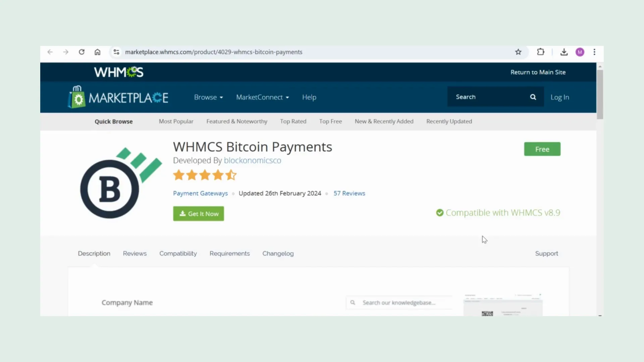The image size is (644, 362).
Task: Click the green Get It Now button
Action: pos(199,214)
